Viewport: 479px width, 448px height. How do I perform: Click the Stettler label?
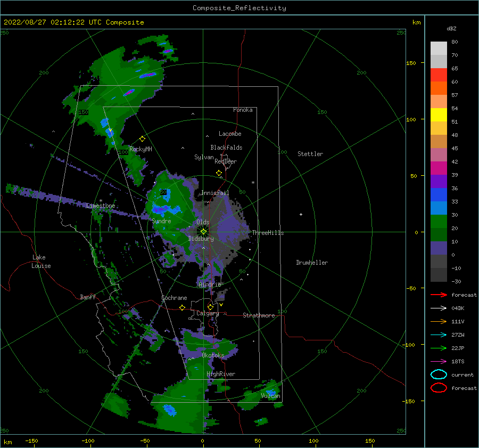coord(310,154)
